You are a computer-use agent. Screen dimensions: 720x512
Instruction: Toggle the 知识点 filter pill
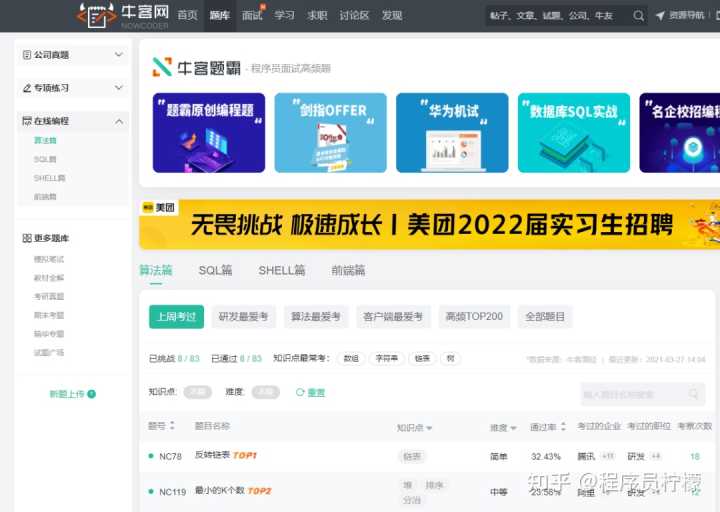198,392
